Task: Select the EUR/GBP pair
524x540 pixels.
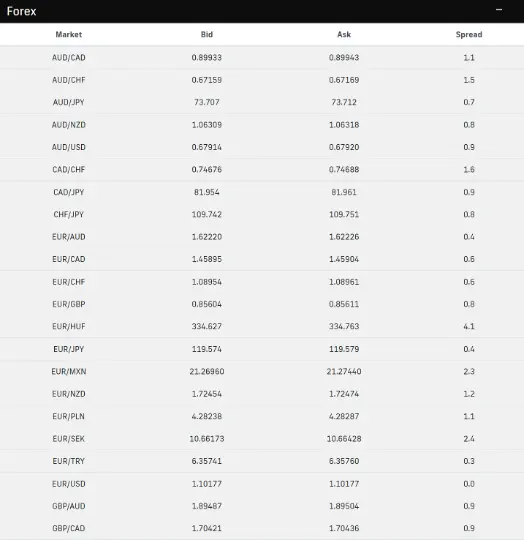Action: (x=69, y=304)
